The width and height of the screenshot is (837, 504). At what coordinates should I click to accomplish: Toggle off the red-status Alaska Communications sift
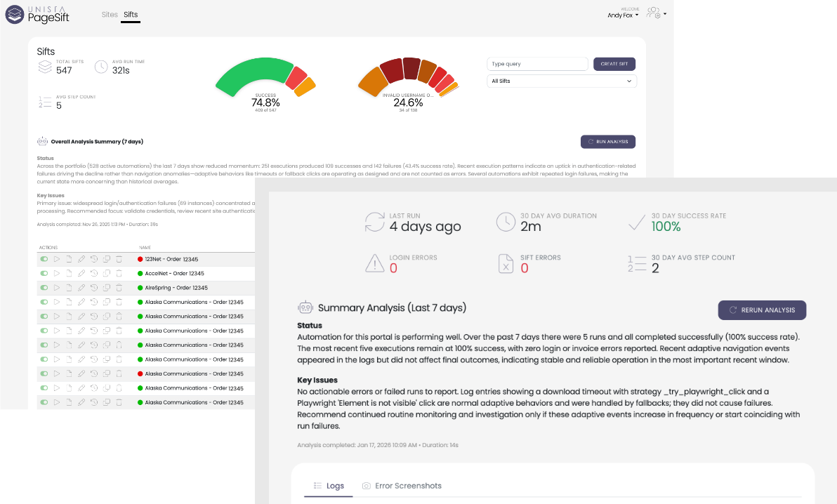click(x=44, y=373)
